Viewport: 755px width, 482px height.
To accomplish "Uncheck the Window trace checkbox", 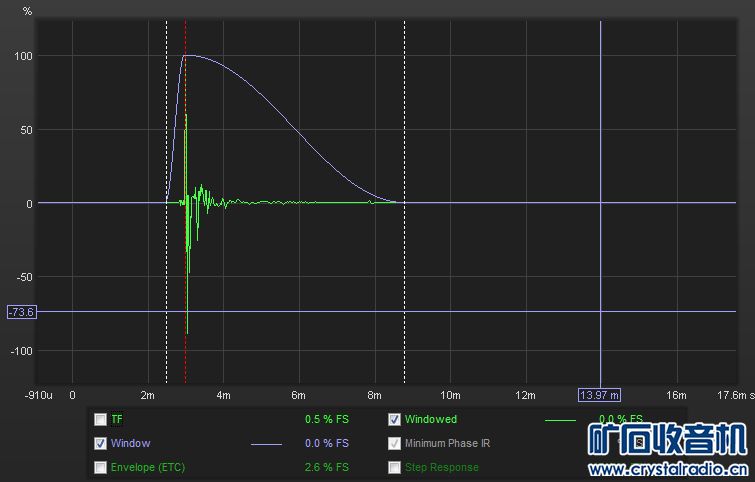I will point(100,443).
